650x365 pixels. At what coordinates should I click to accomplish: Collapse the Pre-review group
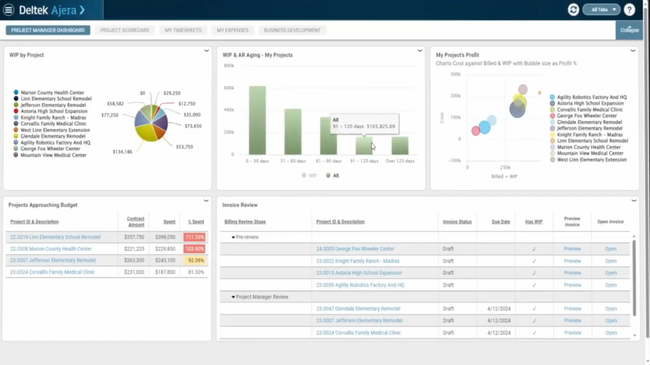click(x=233, y=237)
